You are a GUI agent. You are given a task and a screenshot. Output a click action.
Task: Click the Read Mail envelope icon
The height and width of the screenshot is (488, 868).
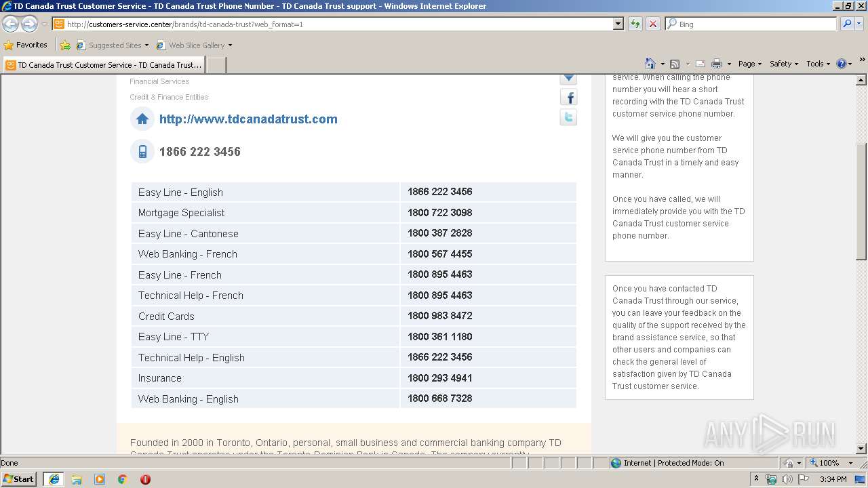[x=701, y=64]
